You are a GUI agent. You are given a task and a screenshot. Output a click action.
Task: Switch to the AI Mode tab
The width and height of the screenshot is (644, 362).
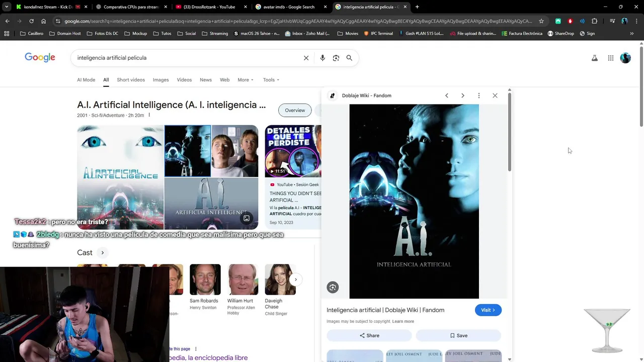[86, 80]
